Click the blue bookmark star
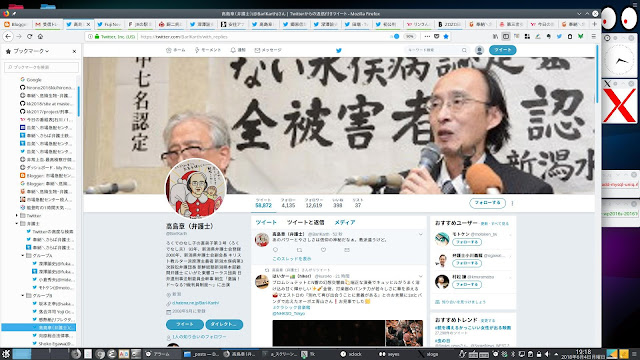 pos(446,36)
